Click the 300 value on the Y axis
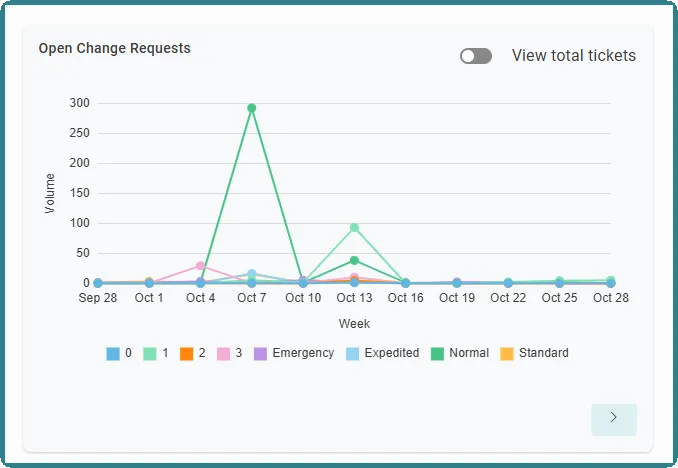Image resolution: width=678 pixels, height=468 pixels. point(80,103)
